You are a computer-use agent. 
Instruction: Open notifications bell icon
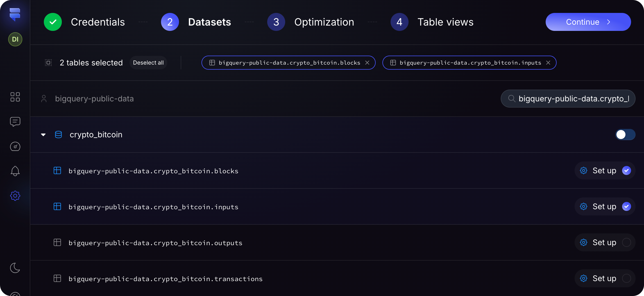[15, 171]
